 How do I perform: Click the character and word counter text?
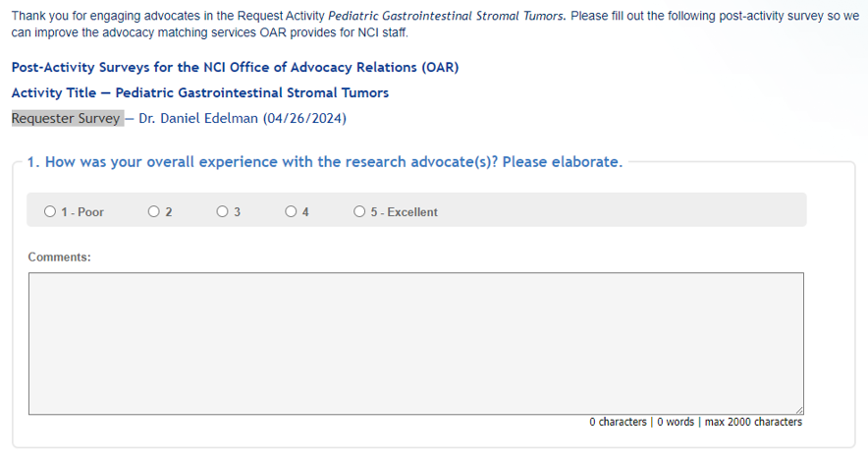point(642,422)
